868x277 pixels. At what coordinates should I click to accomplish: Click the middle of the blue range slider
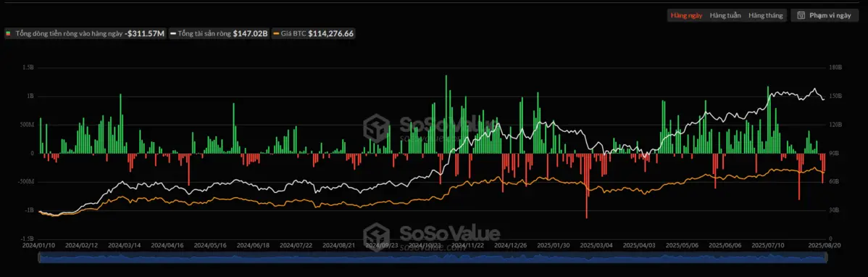[x=433, y=257]
